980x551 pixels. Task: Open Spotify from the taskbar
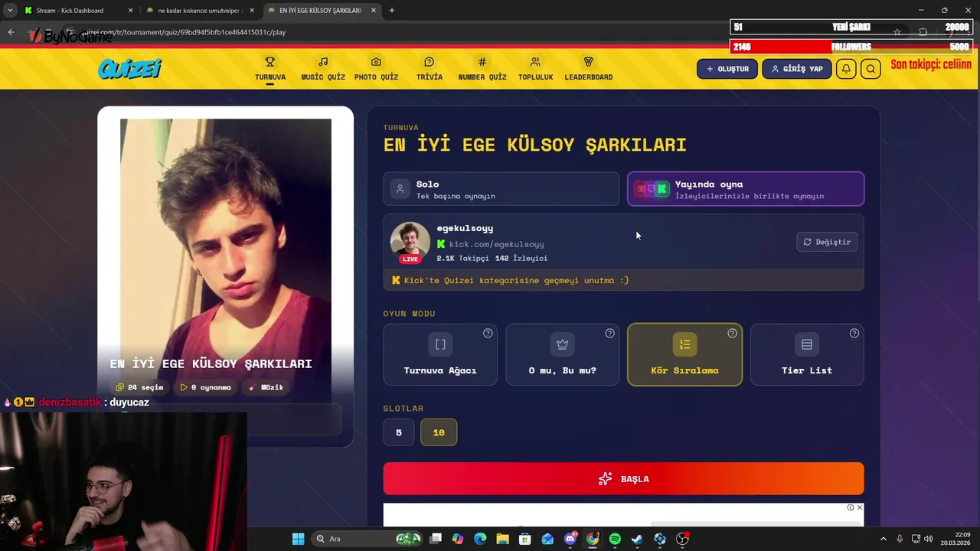[x=615, y=539]
